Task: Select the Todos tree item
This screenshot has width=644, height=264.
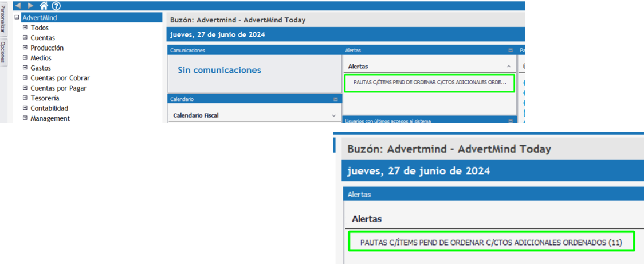Action: [x=40, y=28]
